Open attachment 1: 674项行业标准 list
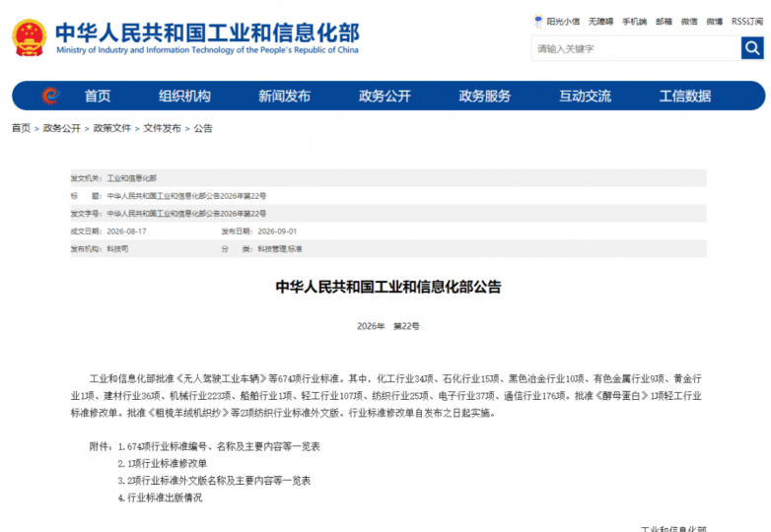 (219, 446)
